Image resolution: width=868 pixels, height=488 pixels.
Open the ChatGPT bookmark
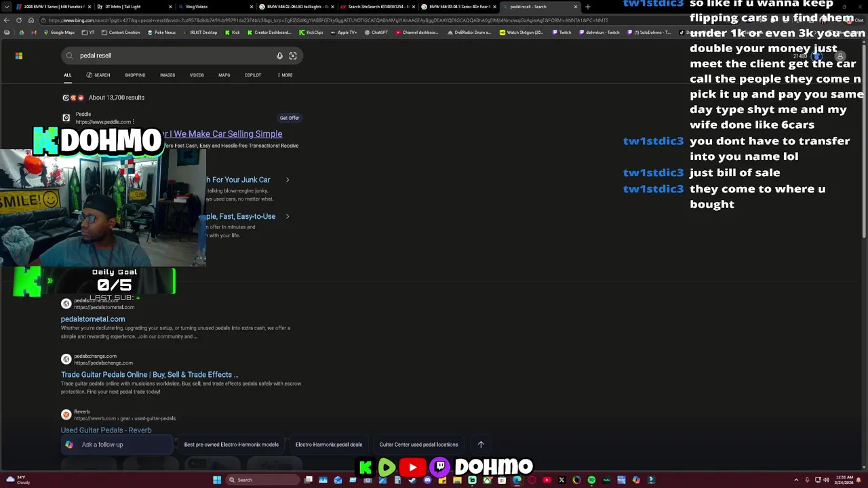point(376,33)
